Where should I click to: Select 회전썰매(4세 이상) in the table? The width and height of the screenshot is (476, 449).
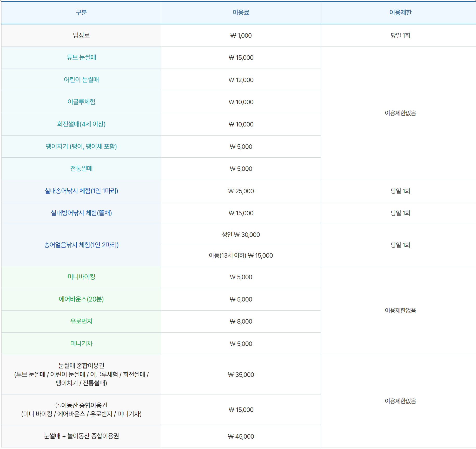click(81, 124)
